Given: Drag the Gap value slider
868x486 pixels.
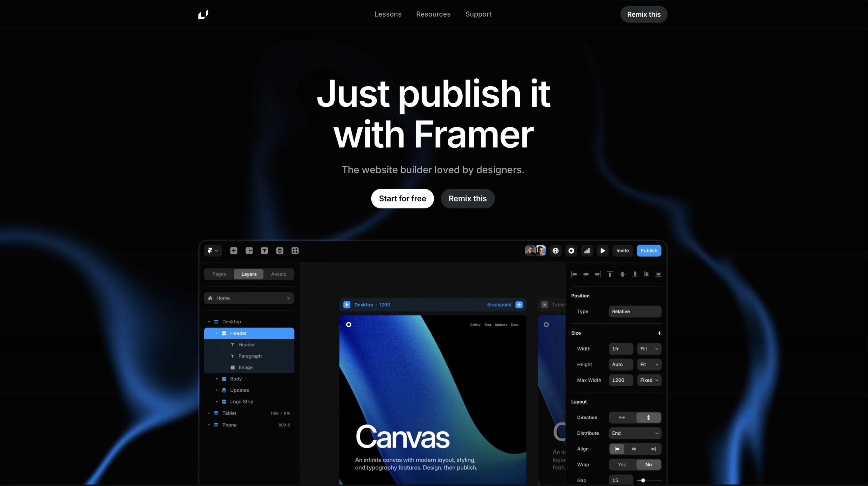Looking at the screenshot, I should tap(643, 479).
